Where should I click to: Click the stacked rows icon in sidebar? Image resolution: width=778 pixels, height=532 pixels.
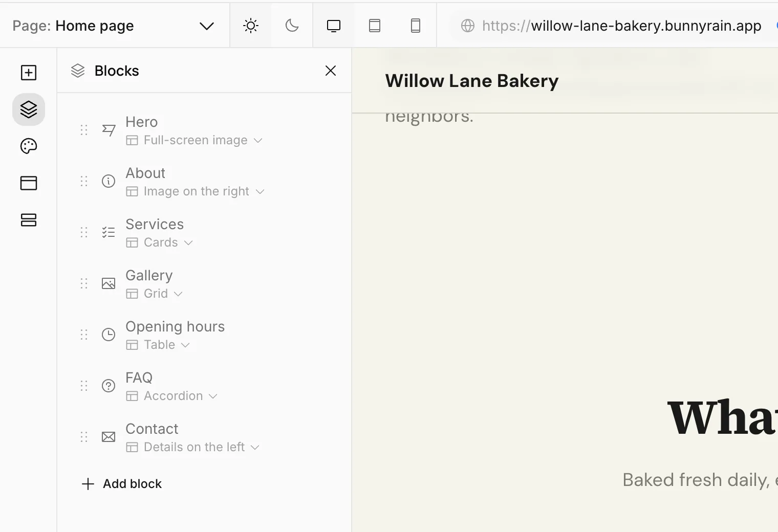click(29, 220)
